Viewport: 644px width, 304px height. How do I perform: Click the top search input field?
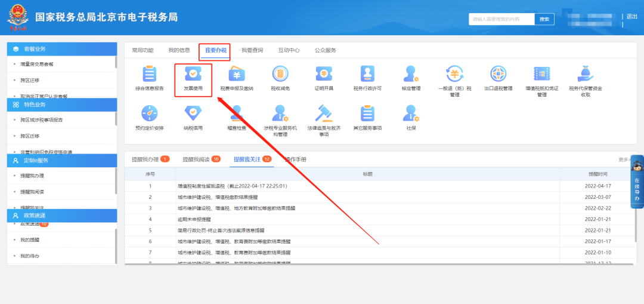click(501, 19)
